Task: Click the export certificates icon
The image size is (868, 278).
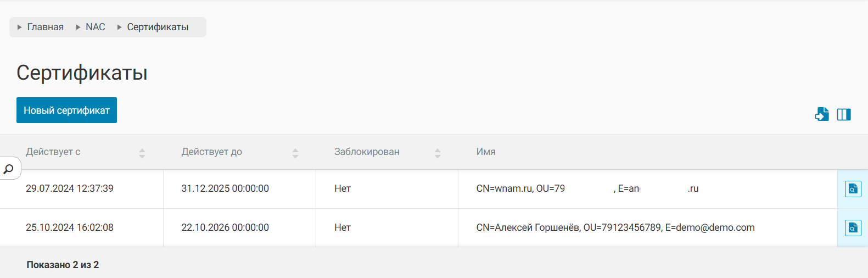Action: (x=822, y=114)
